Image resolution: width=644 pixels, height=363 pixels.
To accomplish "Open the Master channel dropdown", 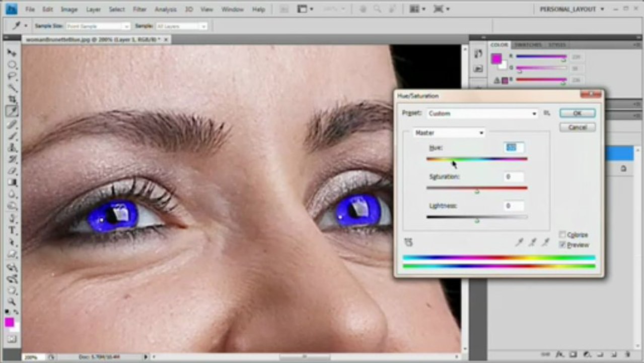I will pos(449,133).
